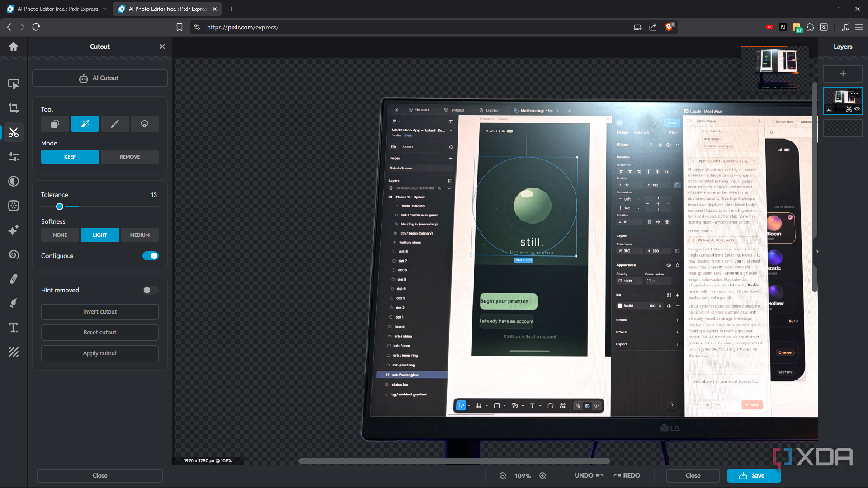Open the Adjust sliders tool in the sidebar
Screen dimensions: 868x488
click(14, 157)
